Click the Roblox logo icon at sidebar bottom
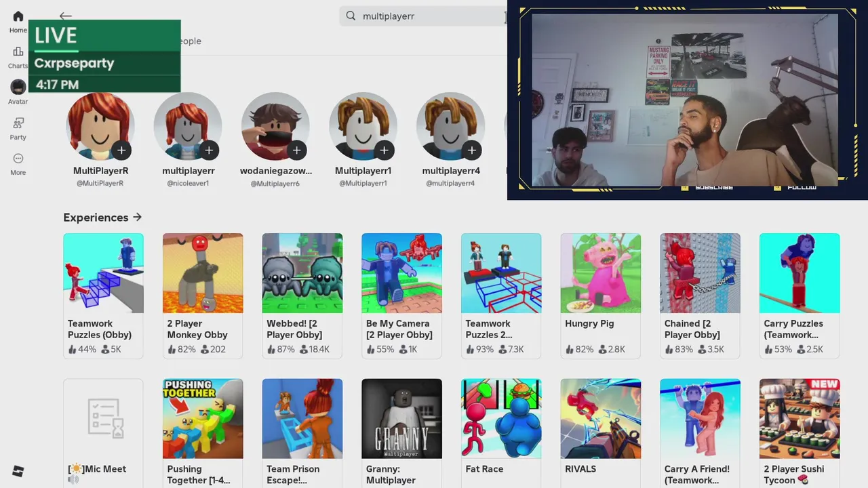The width and height of the screenshot is (868, 488). [x=18, y=471]
